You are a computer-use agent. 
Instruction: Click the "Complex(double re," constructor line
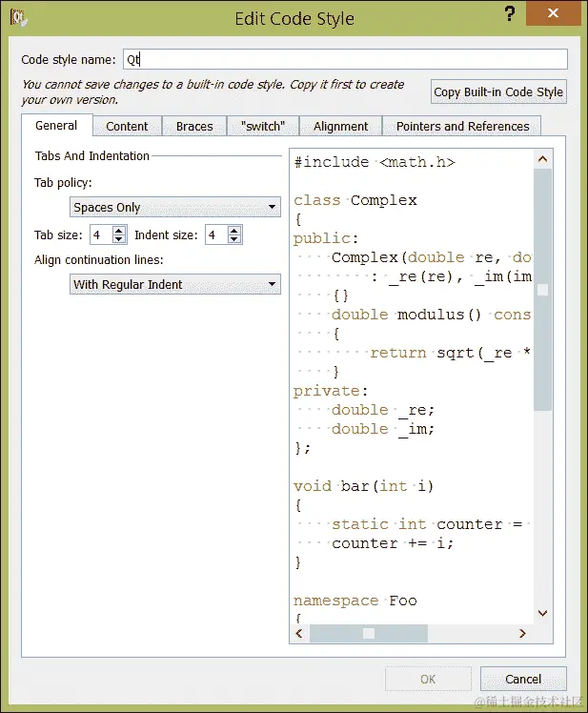coord(431,257)
